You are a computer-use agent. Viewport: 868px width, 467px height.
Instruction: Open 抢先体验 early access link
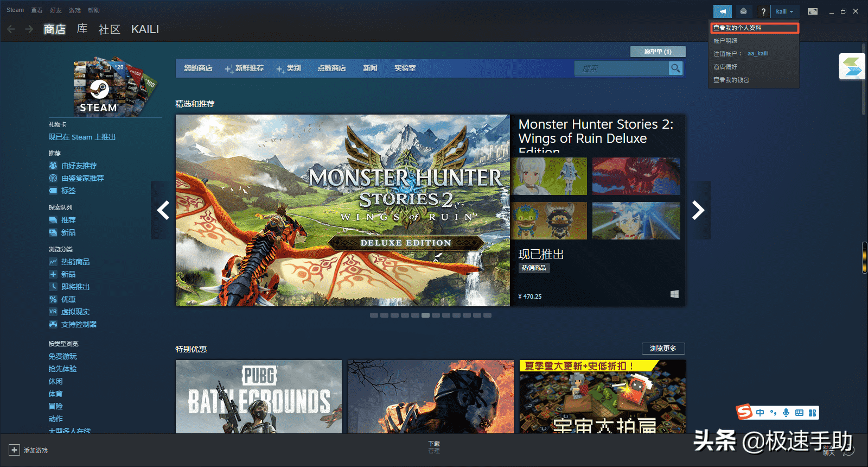click(63, 369)
